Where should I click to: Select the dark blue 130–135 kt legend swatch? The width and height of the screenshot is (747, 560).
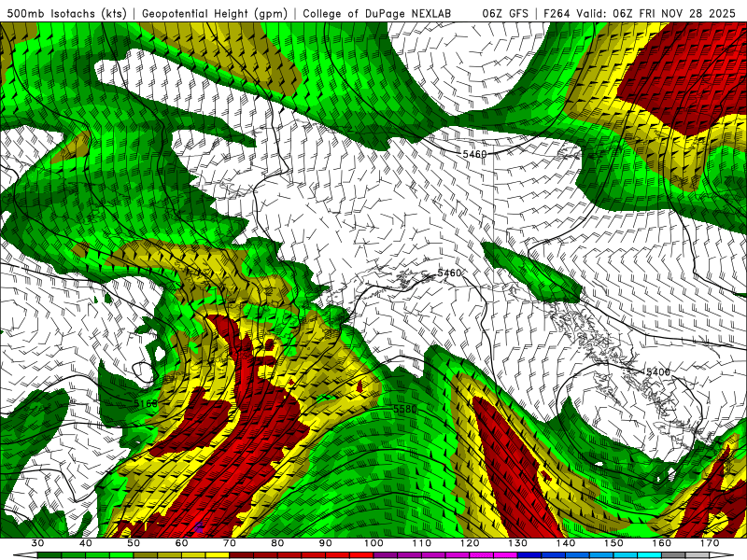(x=529, y=555)
